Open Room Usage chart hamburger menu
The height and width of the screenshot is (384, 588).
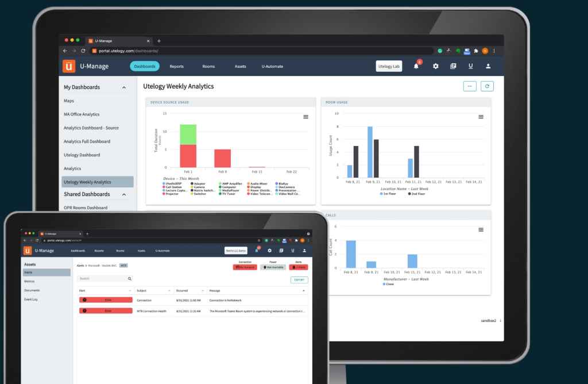[481, 117]
